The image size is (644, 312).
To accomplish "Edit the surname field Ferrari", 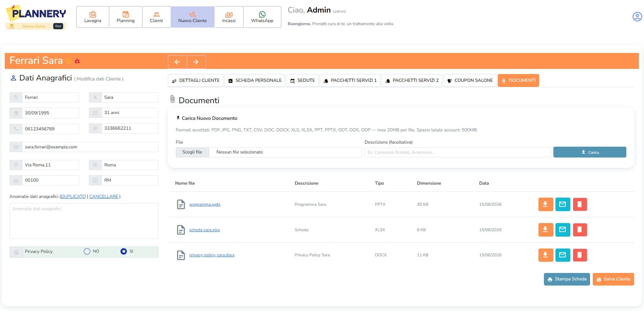I will [x=50, y=97].
